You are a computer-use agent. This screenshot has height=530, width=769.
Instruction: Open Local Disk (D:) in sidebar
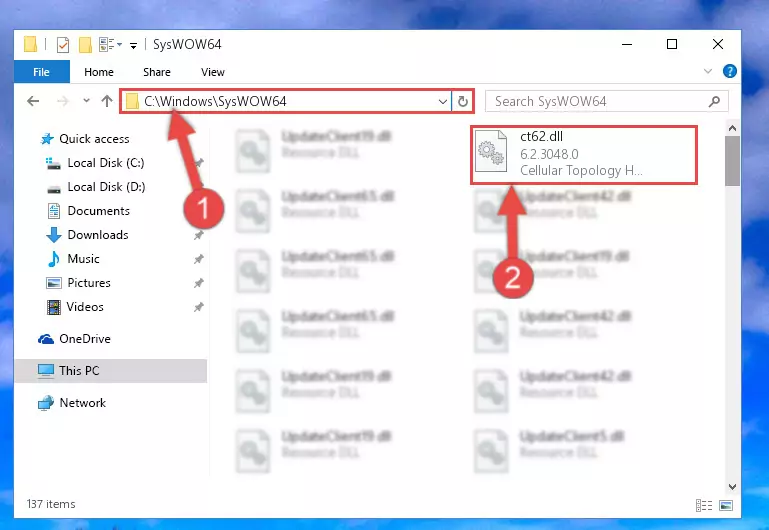point(95,187)
